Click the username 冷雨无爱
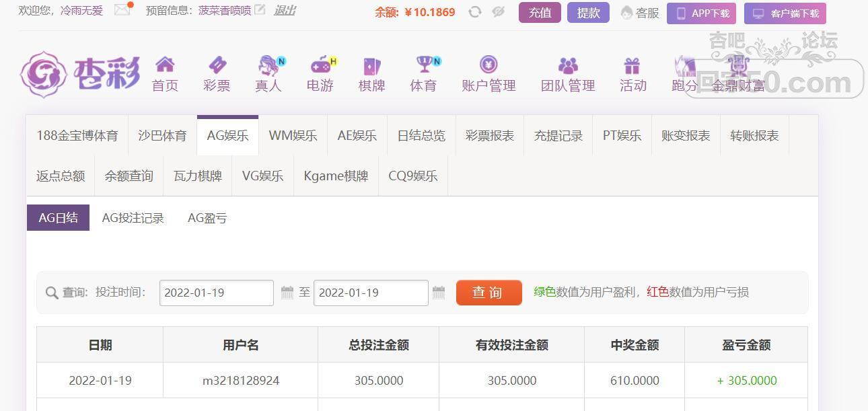868x411 pixels. click(x=81, y=11)
